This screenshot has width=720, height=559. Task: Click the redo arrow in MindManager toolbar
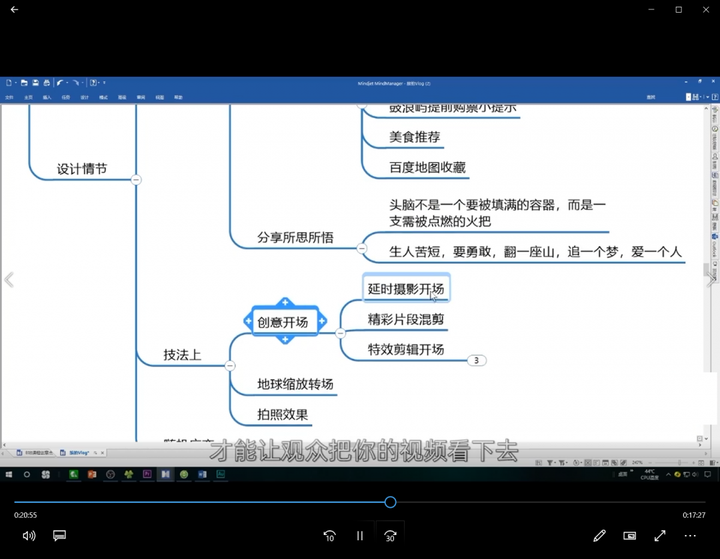pyautogui.click(x=76, y=83)
